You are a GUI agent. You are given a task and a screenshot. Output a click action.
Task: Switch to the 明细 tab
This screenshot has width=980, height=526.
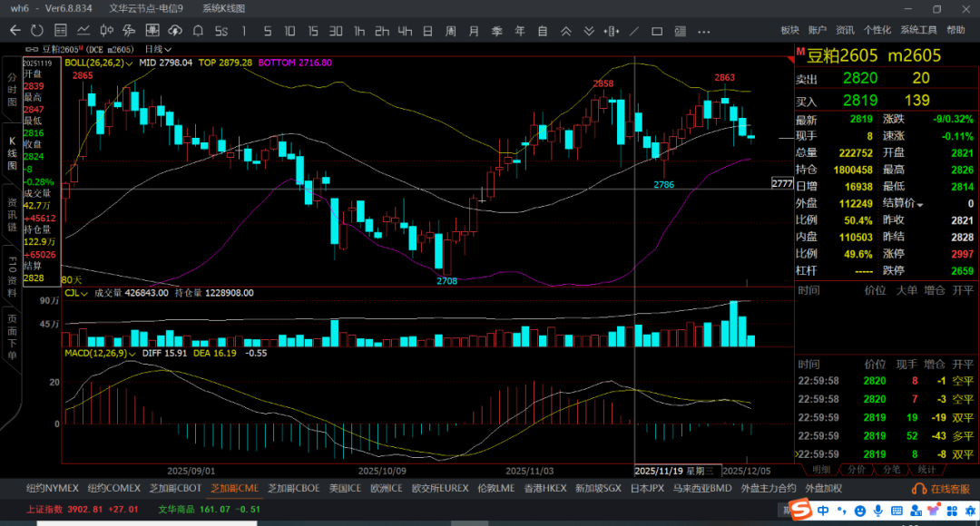click(821, 470)
